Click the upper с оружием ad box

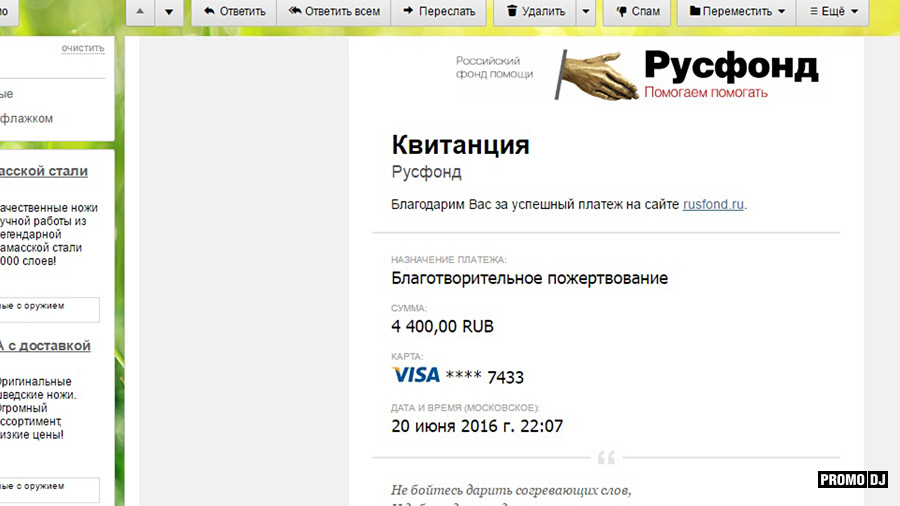(49, 309)
